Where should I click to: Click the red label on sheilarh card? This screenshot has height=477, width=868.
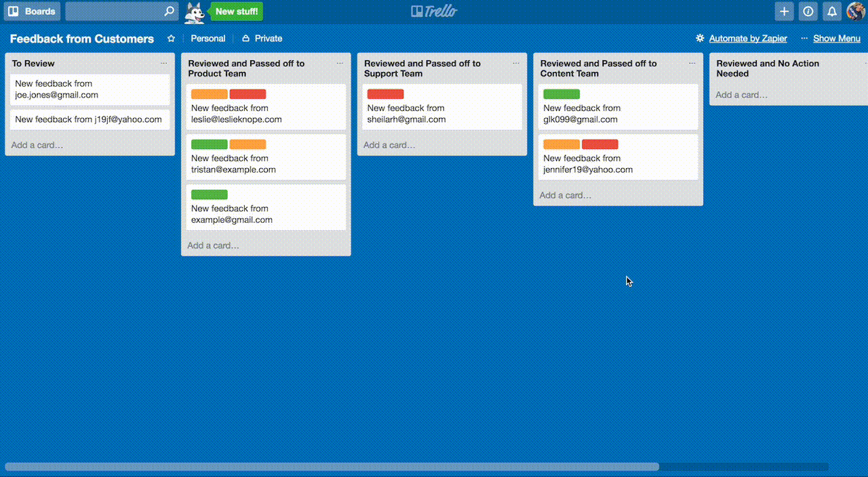[385, 94]
